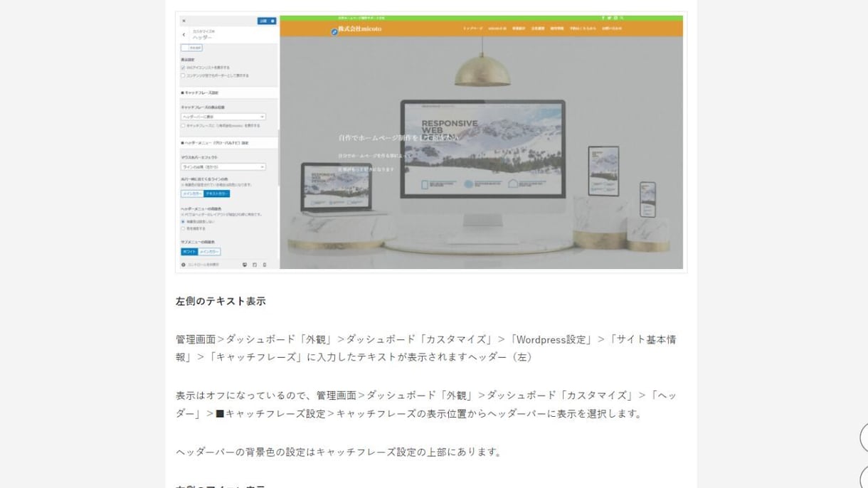Viewport: 868px width, 488px height.
Task: Click the paragraph starting 管理画面＞ダッシュボード「外観」＞ダッシュボード「カスタマイズ」＞「Wordpress設定」
Action: point(426,349)
